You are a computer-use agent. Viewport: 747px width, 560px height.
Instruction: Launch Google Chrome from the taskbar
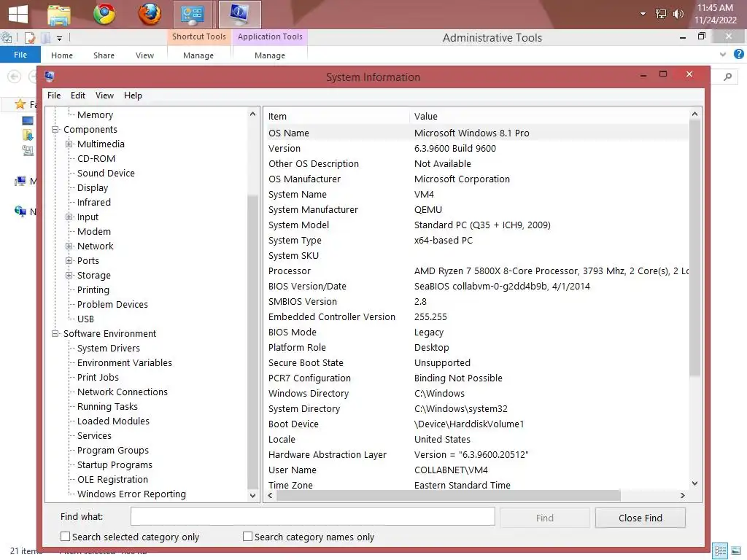[x=104, y=14]
